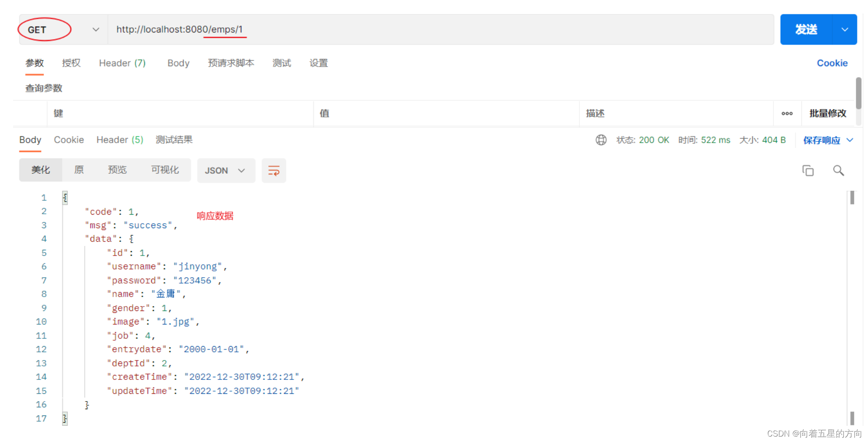Click the 批量修改 bulk edit button
The width and height of the screenshot is (868, 442).
tap(828, 113)
